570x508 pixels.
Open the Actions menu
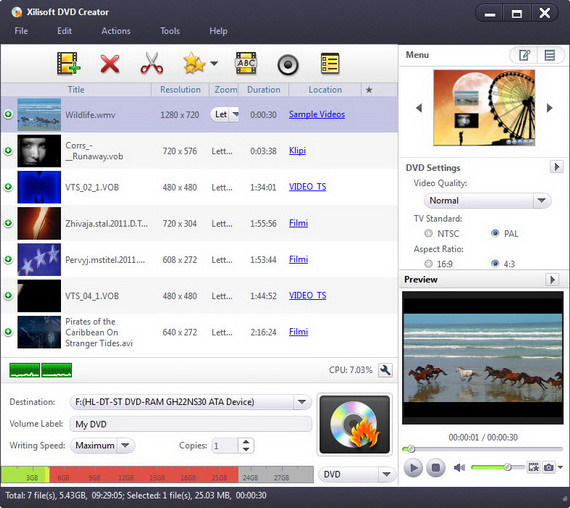pos(116,31)
